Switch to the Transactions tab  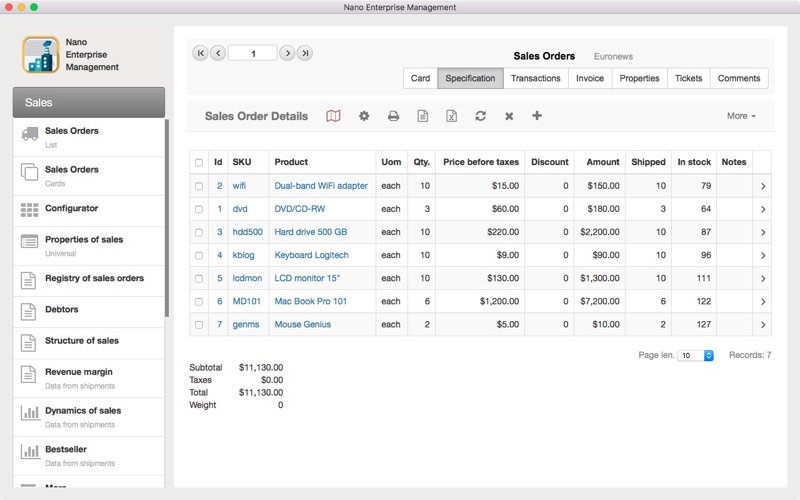click(536, 78)
